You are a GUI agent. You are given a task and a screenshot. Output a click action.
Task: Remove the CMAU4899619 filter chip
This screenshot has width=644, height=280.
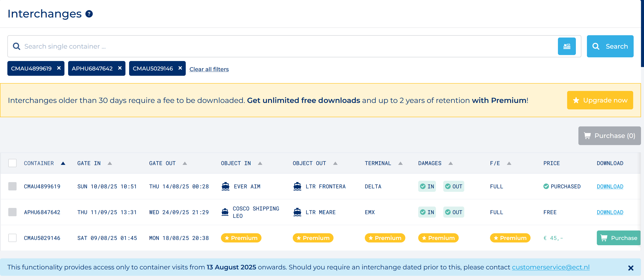click(59, 68)
